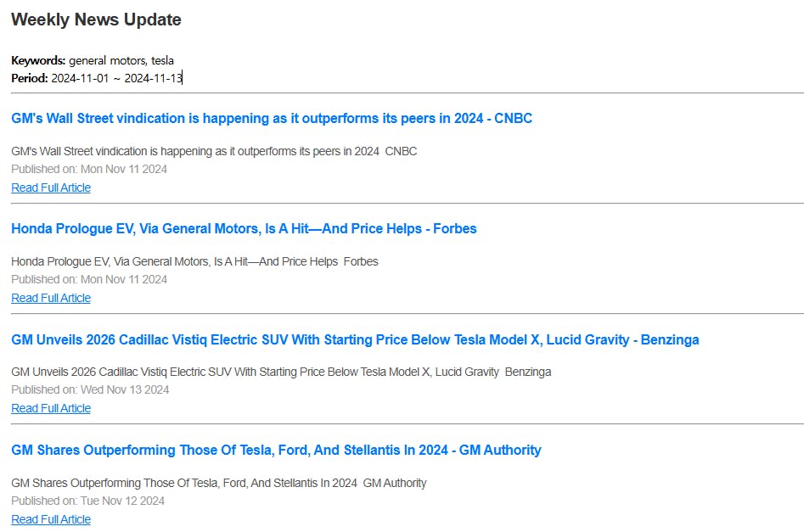
Task: Click the Weekly News Update heading
Action: (x=96, y=20)
